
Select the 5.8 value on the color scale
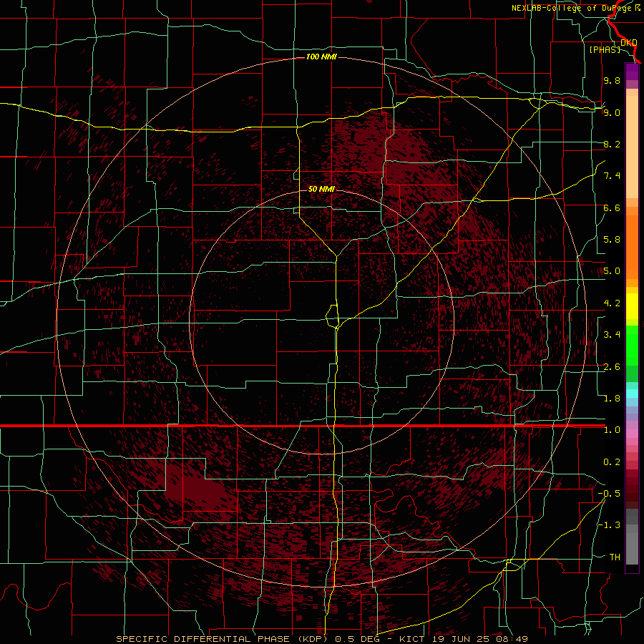click(612, 240)
